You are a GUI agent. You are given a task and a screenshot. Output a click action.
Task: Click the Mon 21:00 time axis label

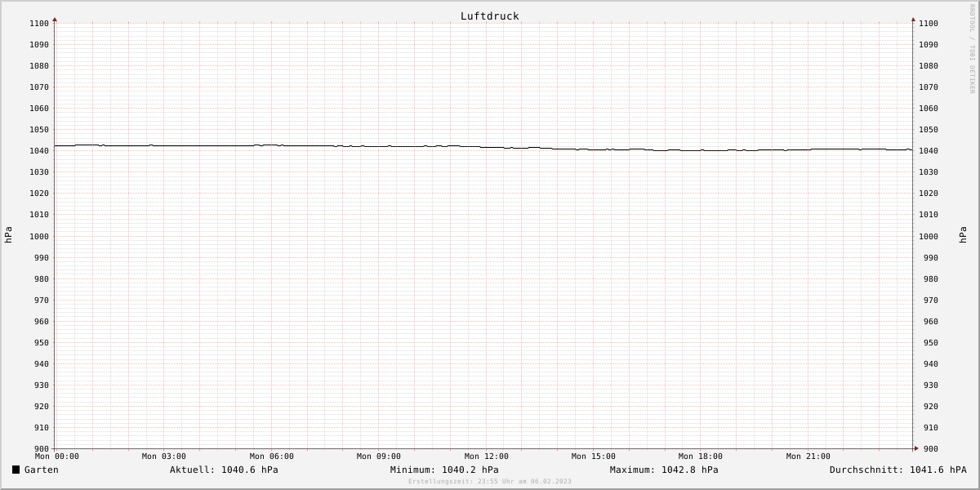click(808, 457)
